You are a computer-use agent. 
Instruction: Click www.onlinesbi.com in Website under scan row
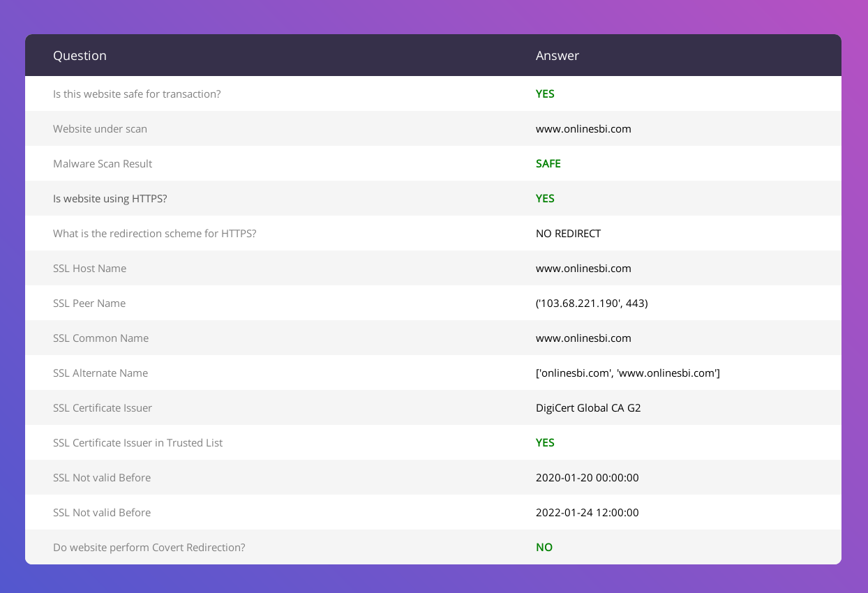(x=583, y=128)
